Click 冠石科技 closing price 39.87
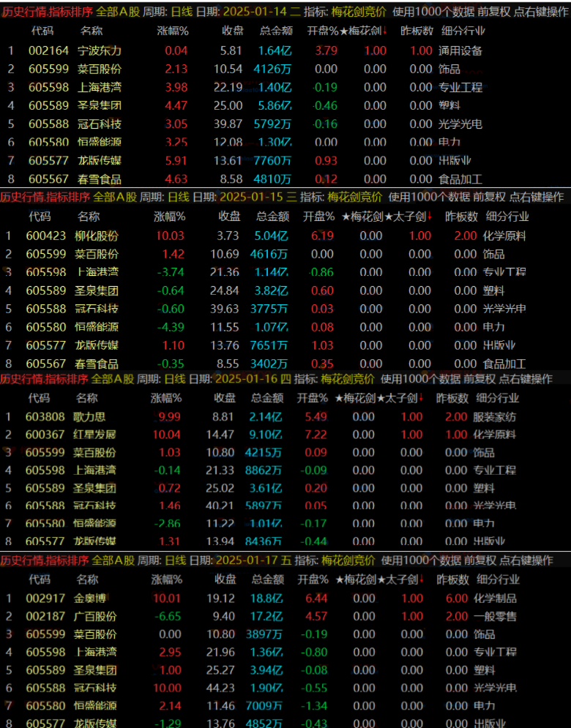This screenshot has width=571, height=728. click(228, 124)
